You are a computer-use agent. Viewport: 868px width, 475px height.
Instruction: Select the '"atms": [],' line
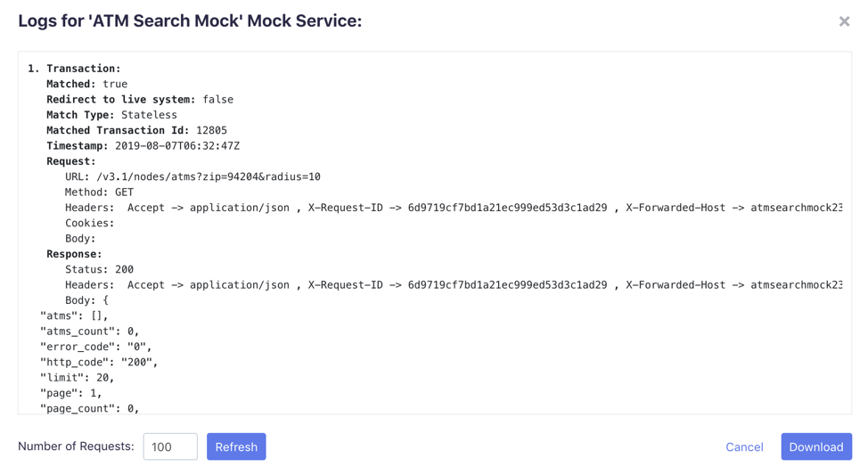tap(74, 316)
